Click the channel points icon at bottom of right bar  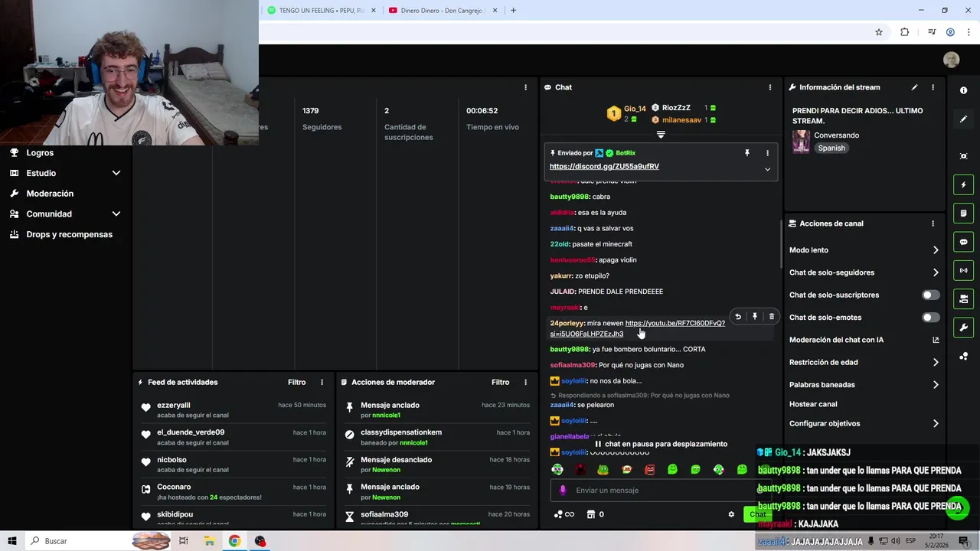[x=963, y=357]
